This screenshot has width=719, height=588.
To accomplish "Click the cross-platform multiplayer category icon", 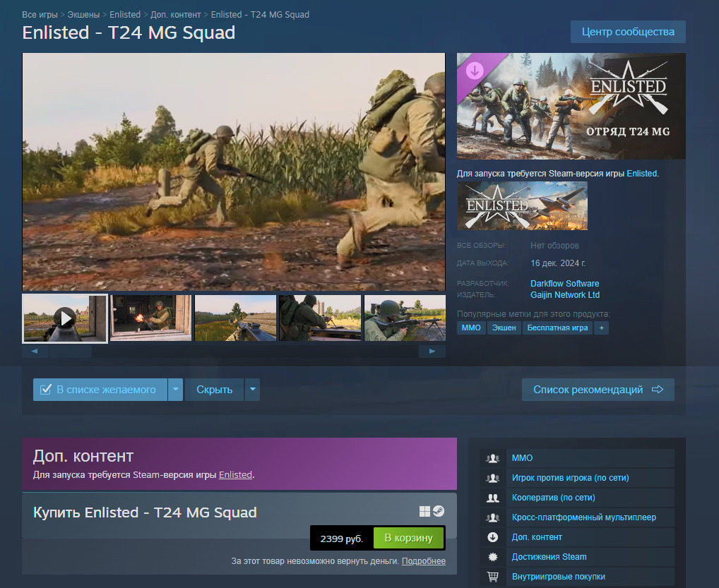I will 492,517.
